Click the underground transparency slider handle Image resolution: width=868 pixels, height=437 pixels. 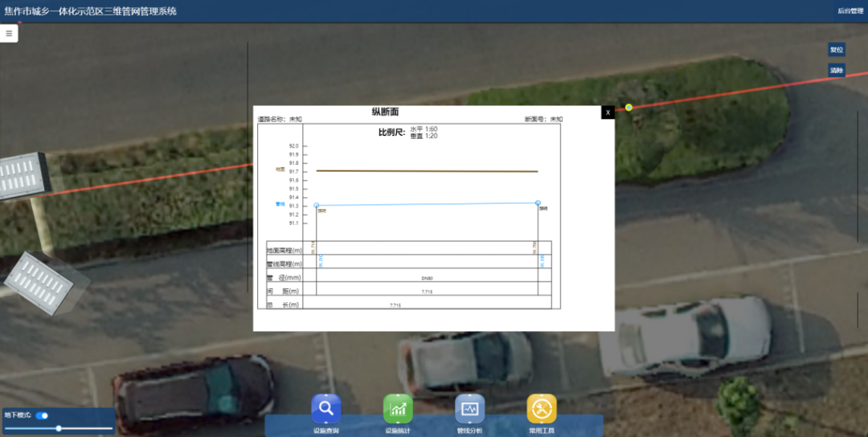click(59, 428)
